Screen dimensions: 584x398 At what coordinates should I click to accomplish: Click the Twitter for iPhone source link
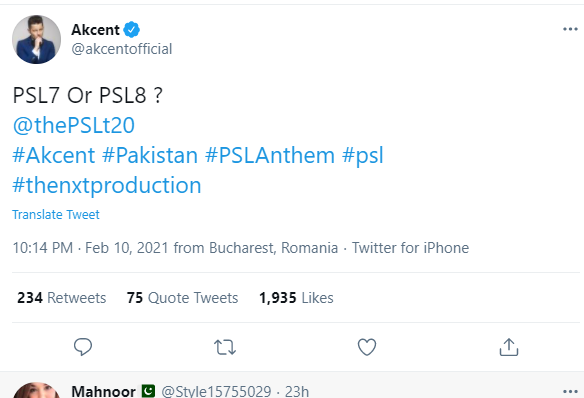tap(410, 248)
